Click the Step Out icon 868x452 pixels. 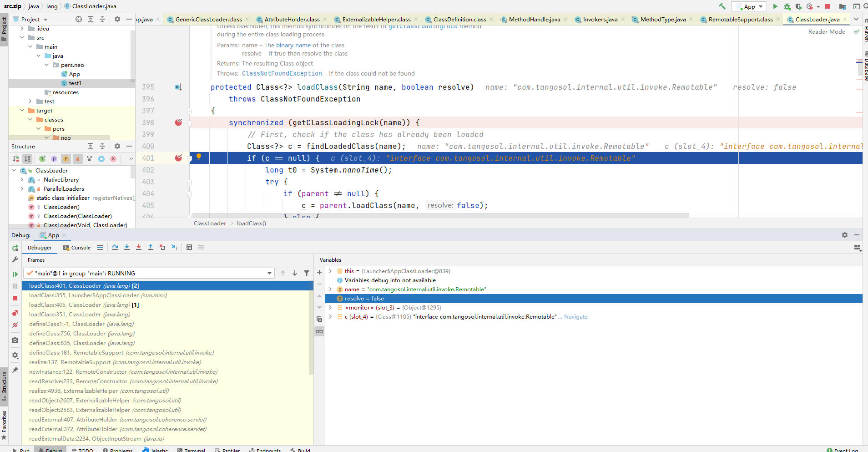[x=151, y=247]
